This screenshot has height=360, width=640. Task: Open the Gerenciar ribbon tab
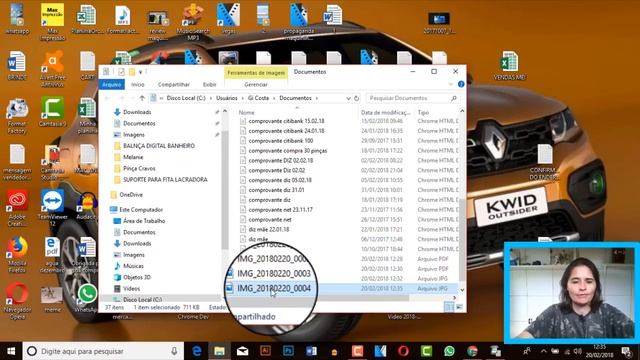(256, 84)
